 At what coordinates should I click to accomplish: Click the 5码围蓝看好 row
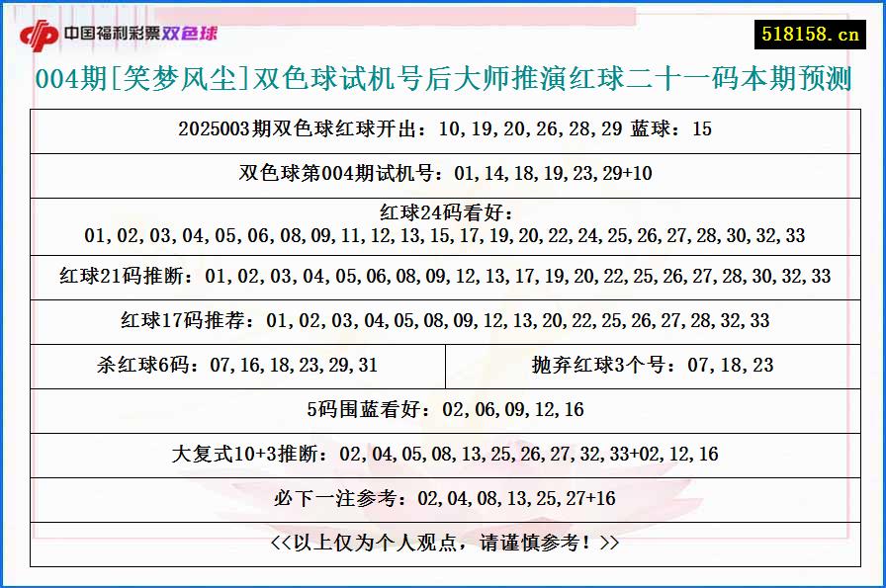click(443, 408)
